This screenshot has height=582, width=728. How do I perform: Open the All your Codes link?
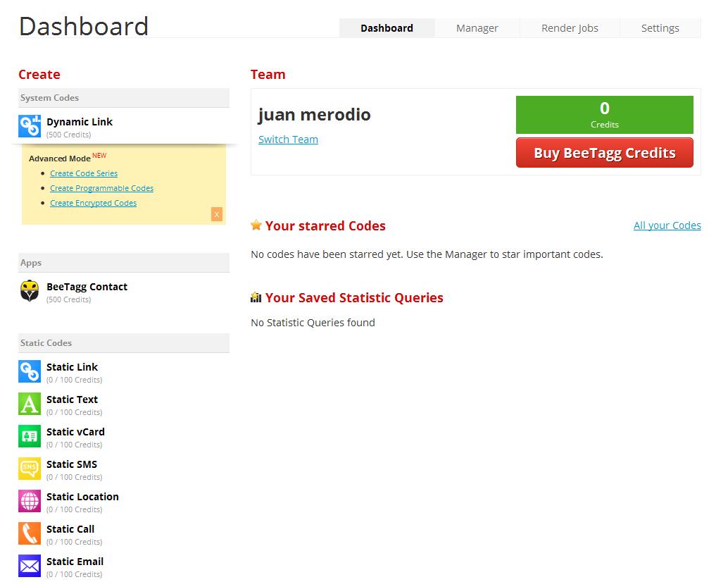coord(667,225)
